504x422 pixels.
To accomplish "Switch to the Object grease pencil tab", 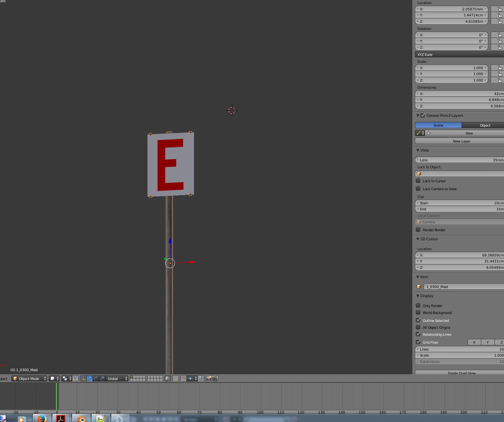I will tap(485, 125).
